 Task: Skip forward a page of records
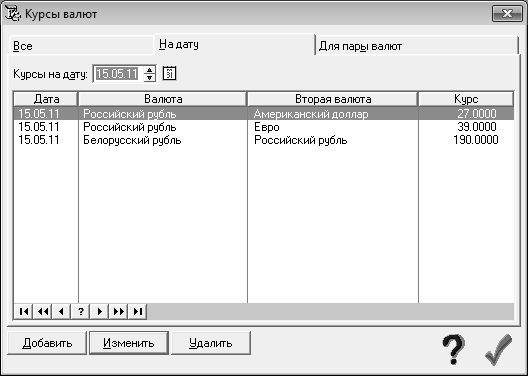pyautogui.click(x=119, y=311)
